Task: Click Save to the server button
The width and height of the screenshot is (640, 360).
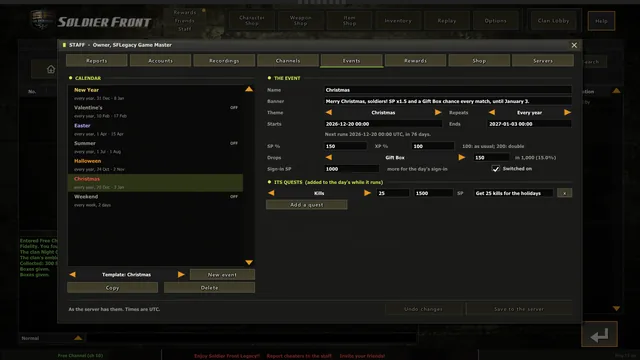Action: [x=519, y=309]
